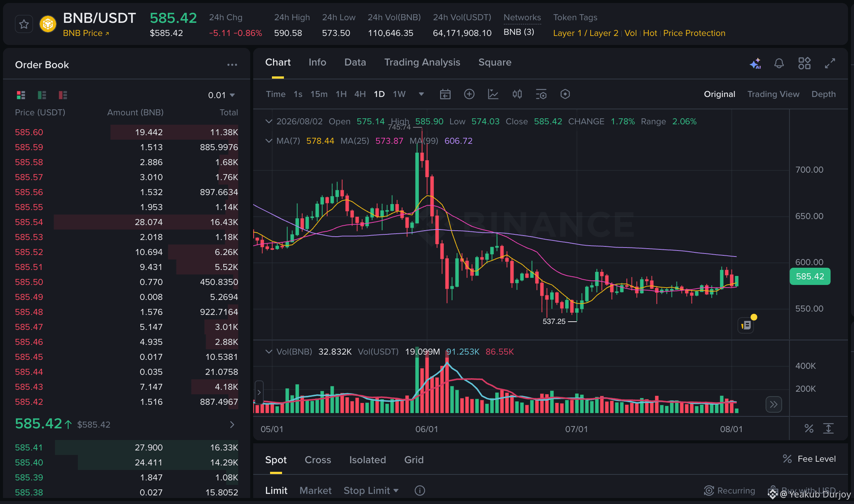
Task: Collapse the Vol(BNB) indicator row
Action: pyautogui.click(x=269, y=352)
